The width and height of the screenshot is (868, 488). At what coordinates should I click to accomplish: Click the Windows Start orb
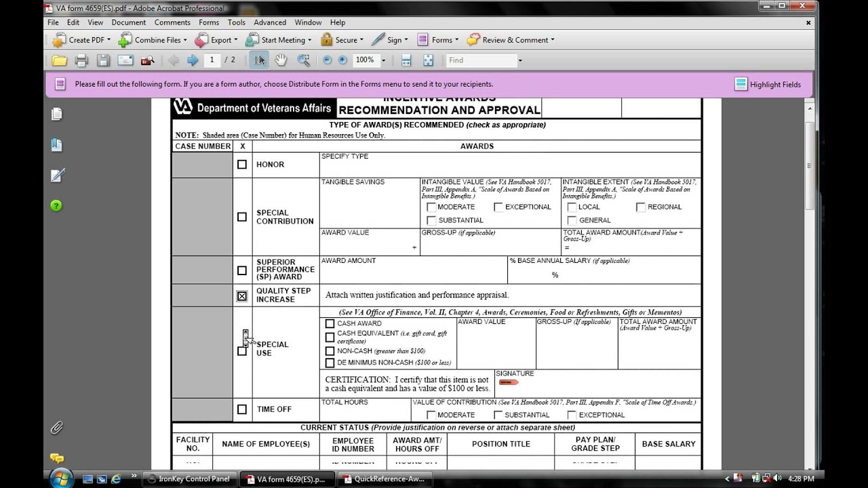pyautogui.click(x=60, y=478)
